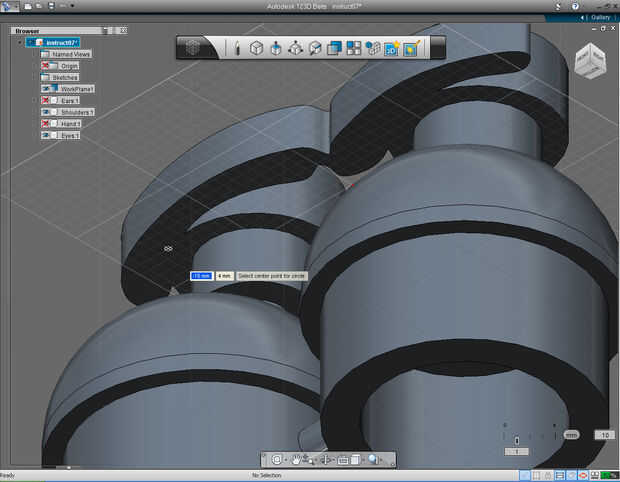The height and width of the screenshot is (482, 620).
Task: Hide the Shoulders:1 component
Action: tap(46, 112)
